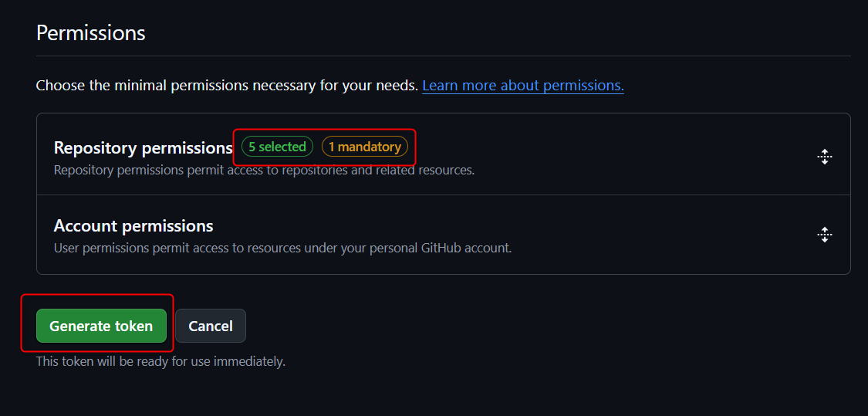Click the unfold icon for Account permissions

click(824, 235)
